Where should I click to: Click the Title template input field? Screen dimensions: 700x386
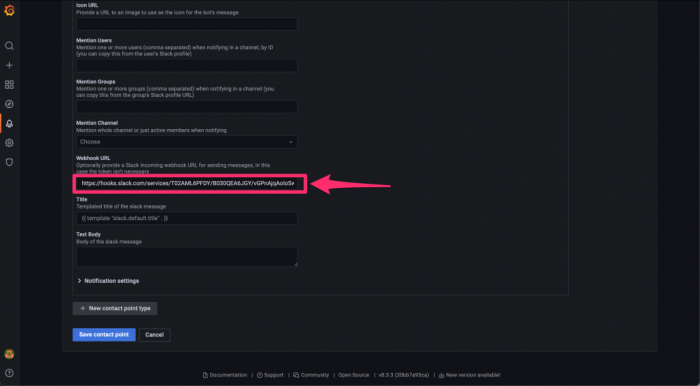[x=187, y=218]
